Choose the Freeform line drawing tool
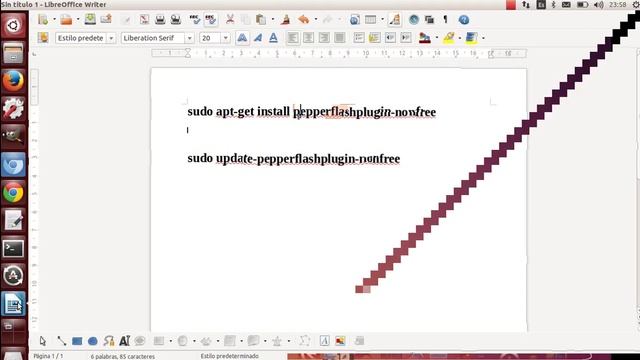Screen dimensions: 640x360 [109, 341]
